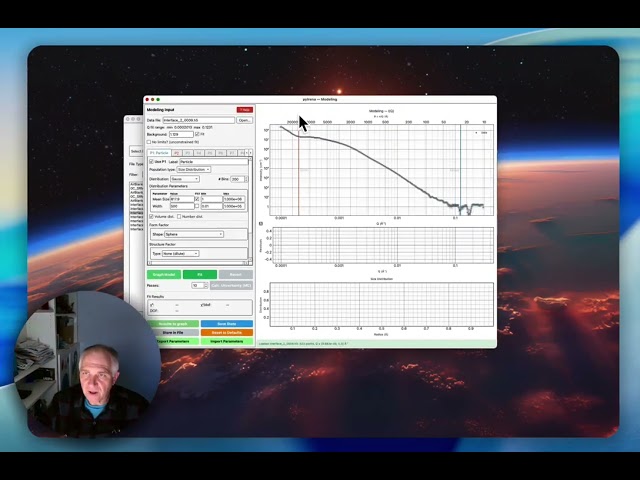Enable the No limits unconstrained fit checkbox
Screen dimensions: 640x480
[149, 142]
